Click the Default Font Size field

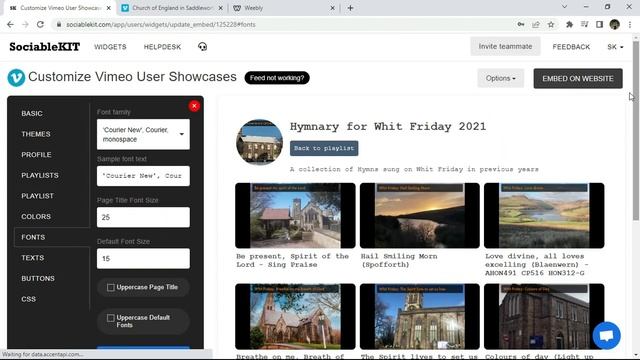pyautogui.click(x=143, y=258)
